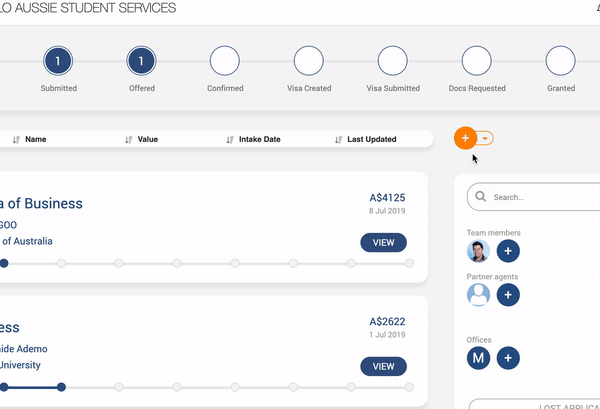Add a new partner agent
This screenshot has height=409, width=600.
(508, 294)
